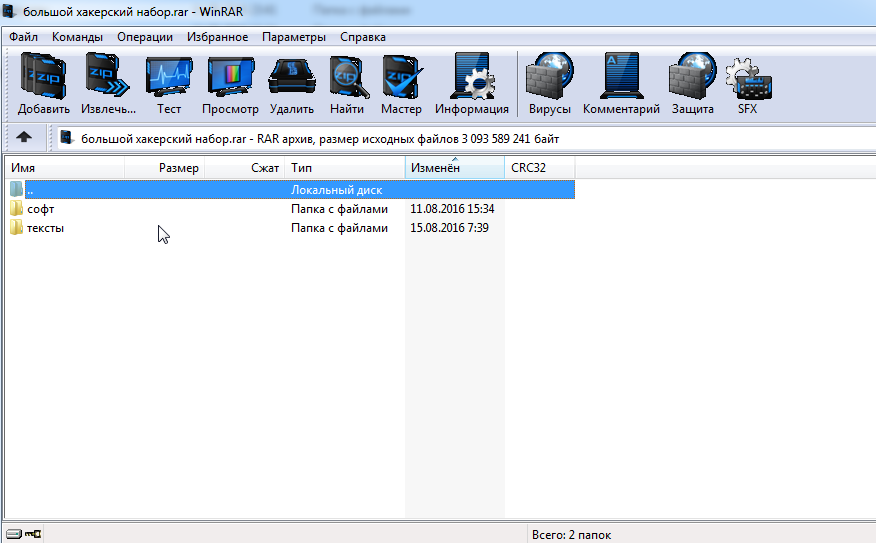This screenshot has width=876, height=543.
Task: Click the SFX archive conversion icon
Action: coord(748,84)
